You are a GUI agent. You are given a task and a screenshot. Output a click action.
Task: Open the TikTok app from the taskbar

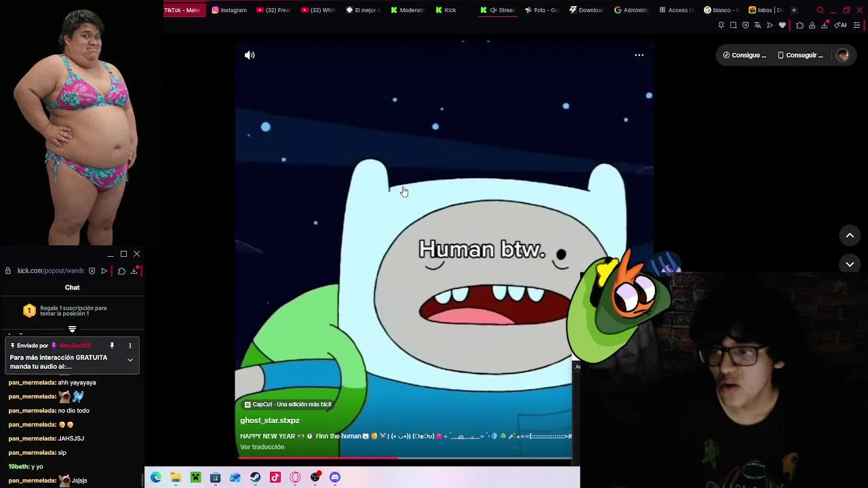275,477
